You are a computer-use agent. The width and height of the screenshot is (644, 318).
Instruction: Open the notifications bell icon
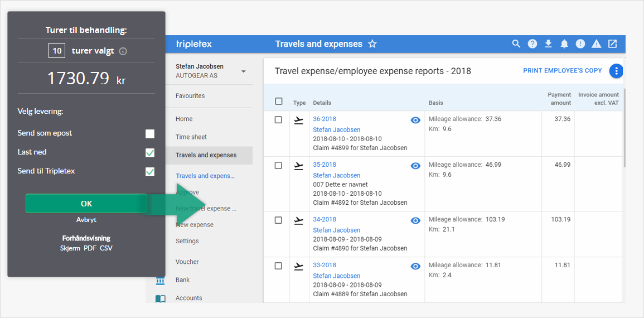564,44
